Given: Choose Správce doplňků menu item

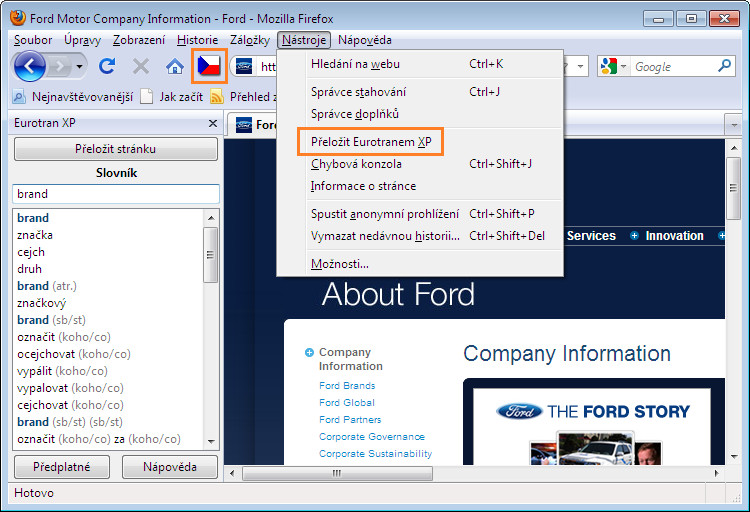Looking at the screenshot, I should [x=419, y=114].
